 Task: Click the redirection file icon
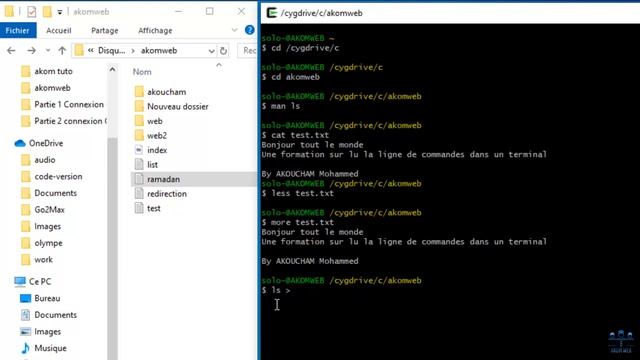[x=139, y=193]
